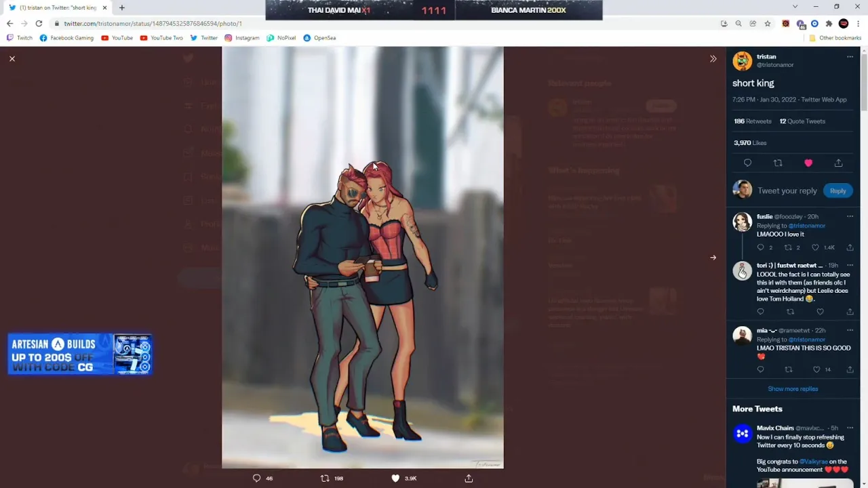
Task: Click the browser back arrow
Action: pos(9,24)
